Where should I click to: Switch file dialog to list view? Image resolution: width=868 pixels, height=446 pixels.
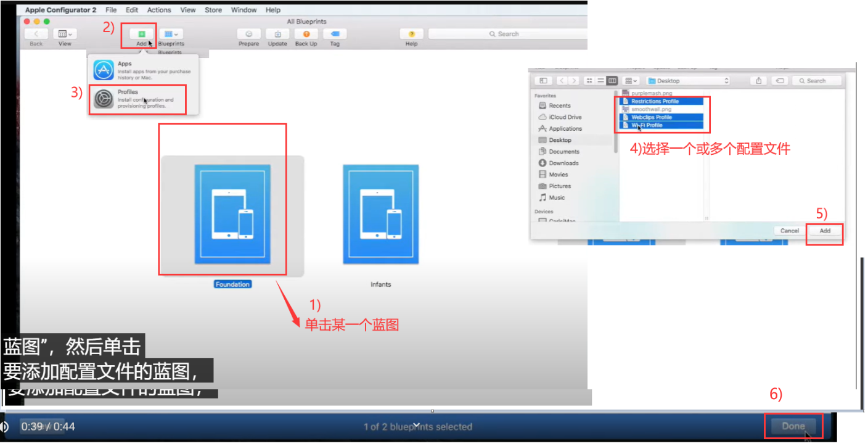[x=600, y=81]
